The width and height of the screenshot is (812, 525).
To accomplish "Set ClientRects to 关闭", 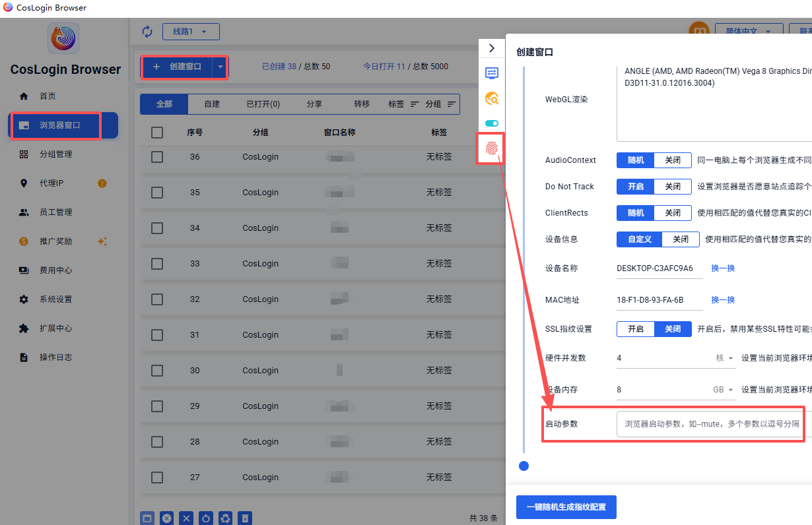I will coord(673,213).
